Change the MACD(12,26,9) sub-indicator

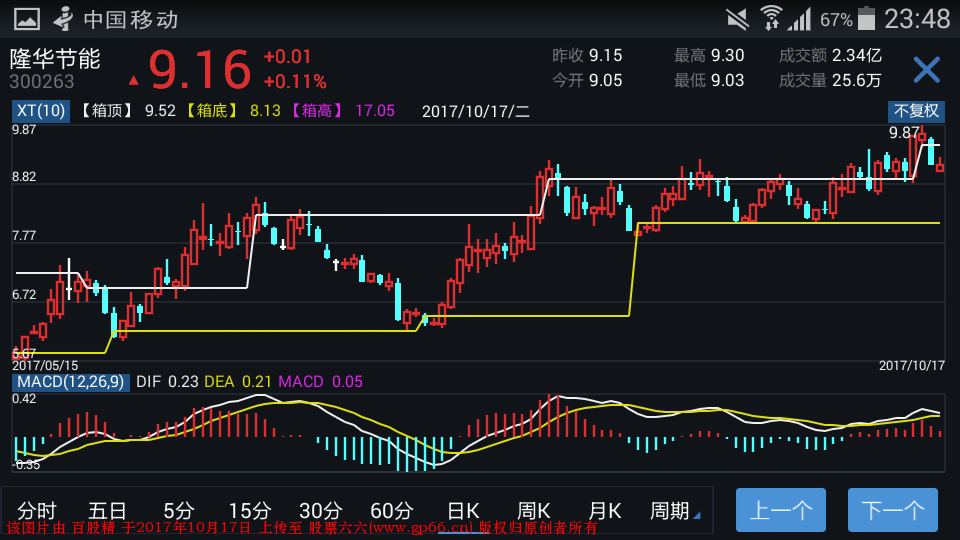click(x=70, y=382)
